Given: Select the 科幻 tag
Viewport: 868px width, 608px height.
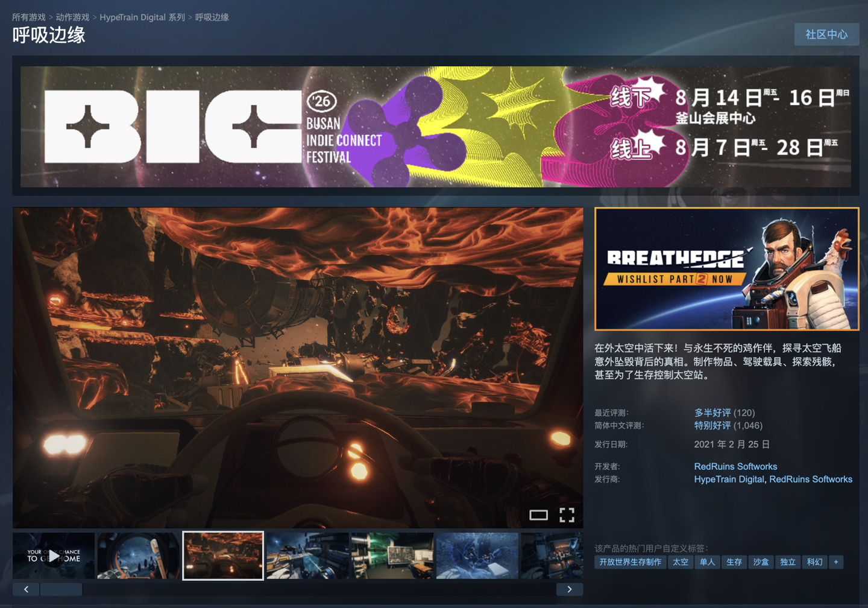Looking at the screenshot, I should (814, 562).
